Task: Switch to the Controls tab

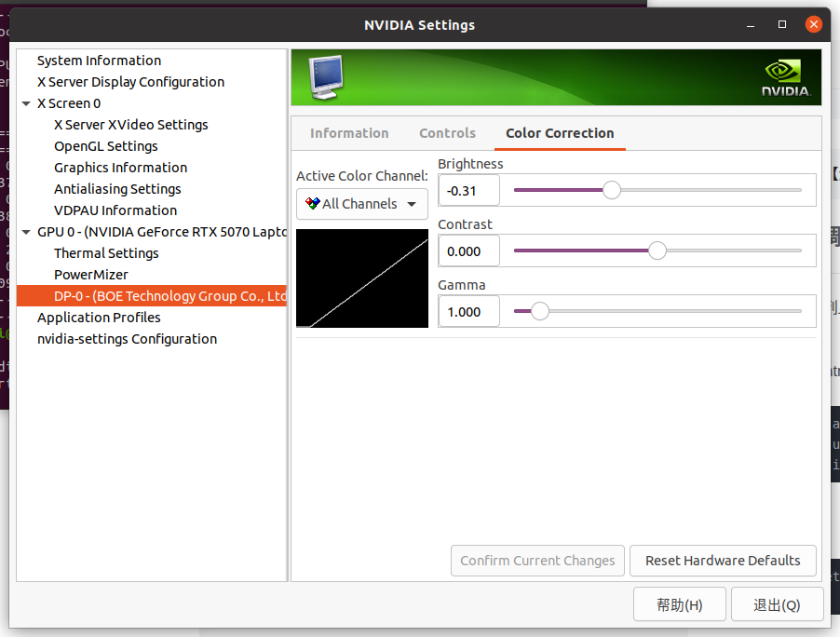Action: coord(447,133)
